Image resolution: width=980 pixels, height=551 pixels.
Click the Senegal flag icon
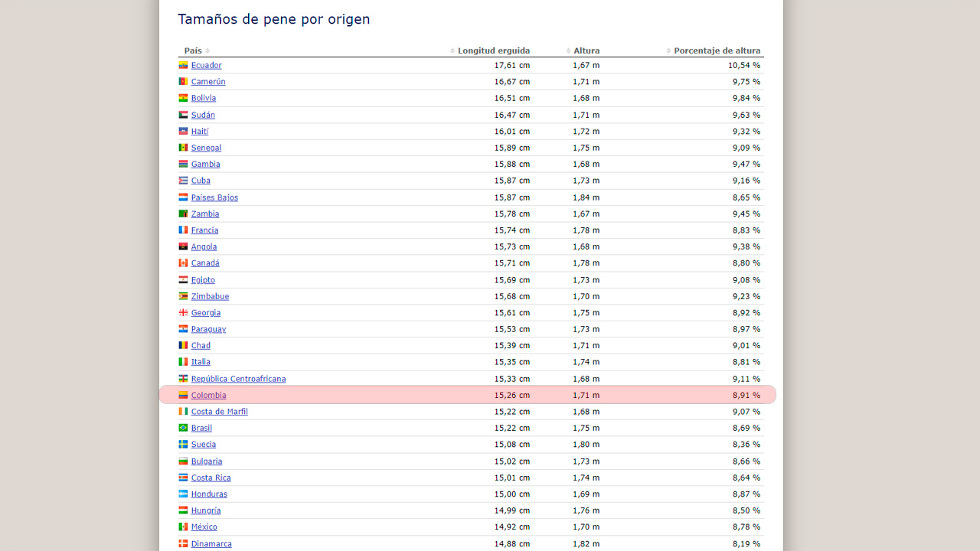click(183, 148)
